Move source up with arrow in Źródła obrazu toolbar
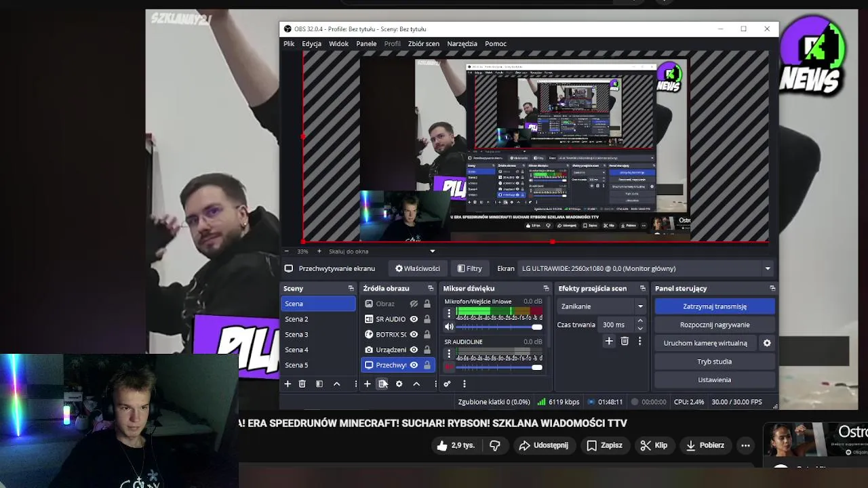Screen dimensions: 868x488 click(416, 384)
